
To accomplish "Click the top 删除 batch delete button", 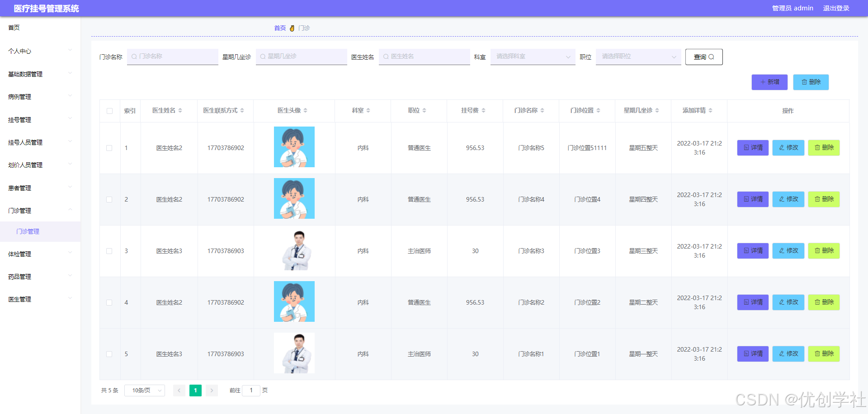I will coord(811,82).
